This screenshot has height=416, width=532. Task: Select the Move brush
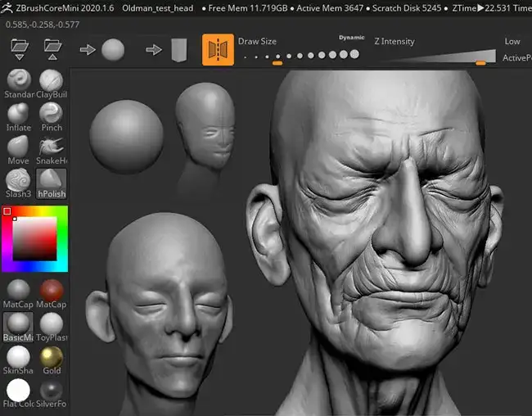tap(18, 150)
